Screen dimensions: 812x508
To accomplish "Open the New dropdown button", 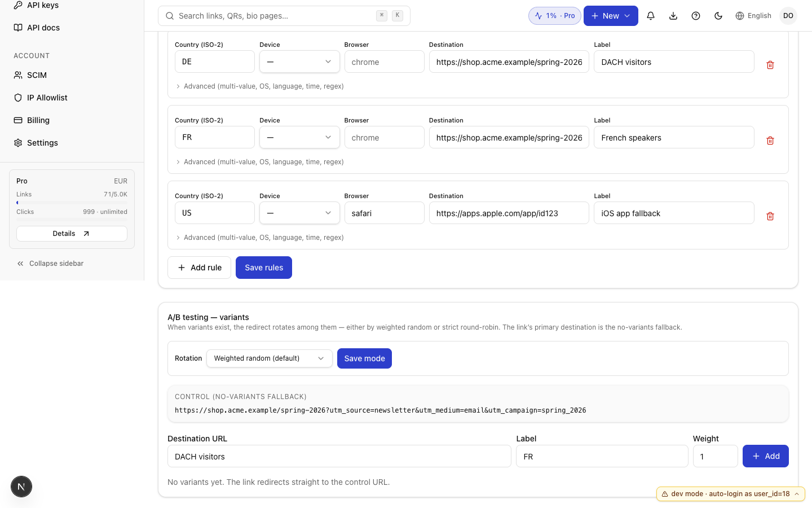I will point(611,16).
